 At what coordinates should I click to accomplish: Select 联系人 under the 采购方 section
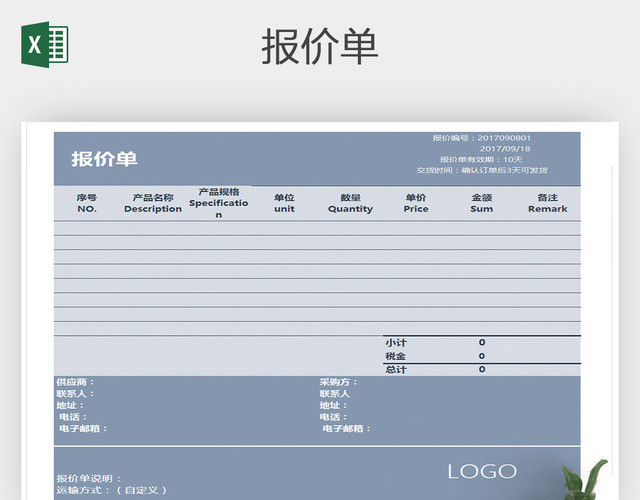pos(335,394)
